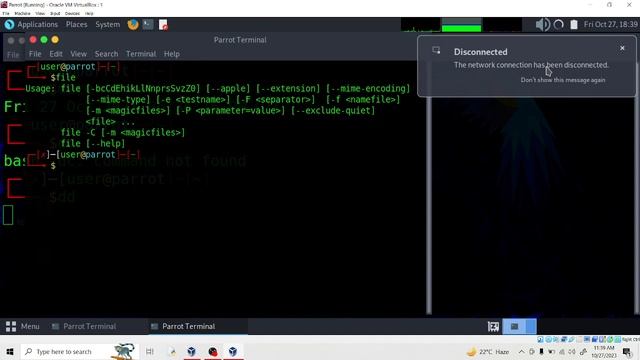The image size is (640, 360).
Task: Open the Search menu in Parrot Terminal
Action: pyautogui.click(x=106, y=54)
